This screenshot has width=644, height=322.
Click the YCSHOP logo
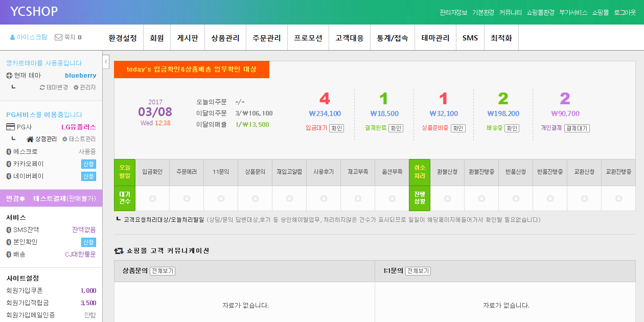pyautogui.click(x=34, y=11)
